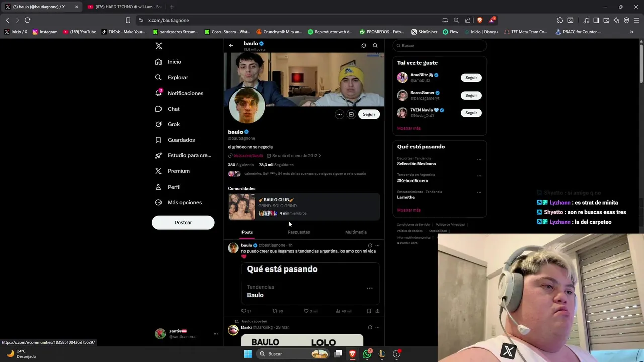Open the options dots on baulo's post

tap(377, 245)
